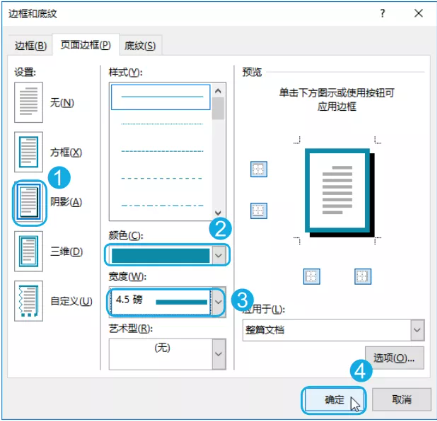Switch to the 边框(B) tab

point(30,46)
